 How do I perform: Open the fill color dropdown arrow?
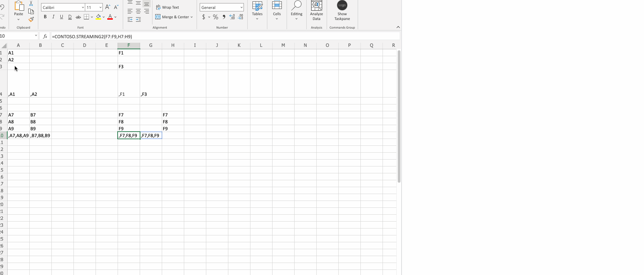tap(103, 17)
